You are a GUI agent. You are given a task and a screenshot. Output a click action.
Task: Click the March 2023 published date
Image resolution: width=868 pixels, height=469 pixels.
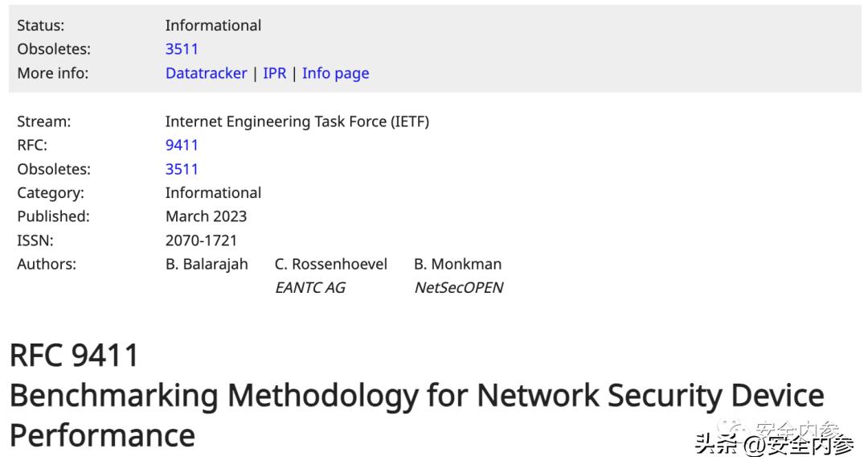point(206,216)
